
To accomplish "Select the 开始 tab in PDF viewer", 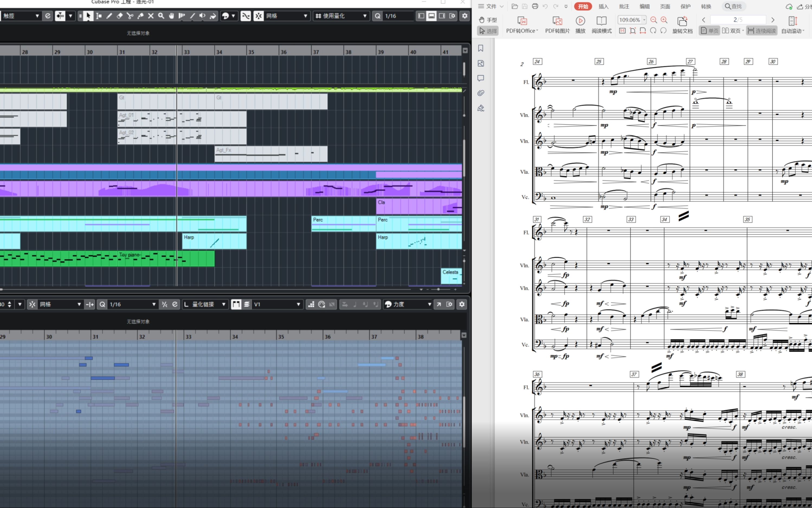I will coord(583,7).
